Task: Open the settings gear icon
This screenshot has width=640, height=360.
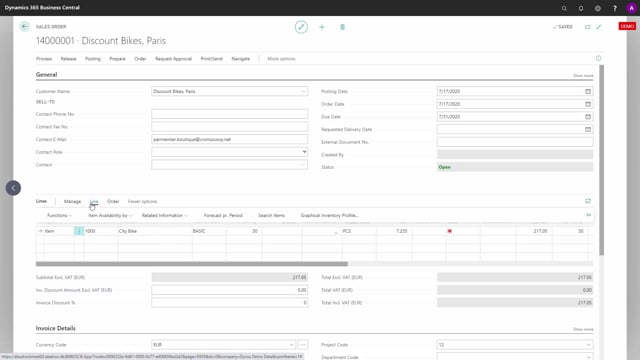Action: pos(598,8)
